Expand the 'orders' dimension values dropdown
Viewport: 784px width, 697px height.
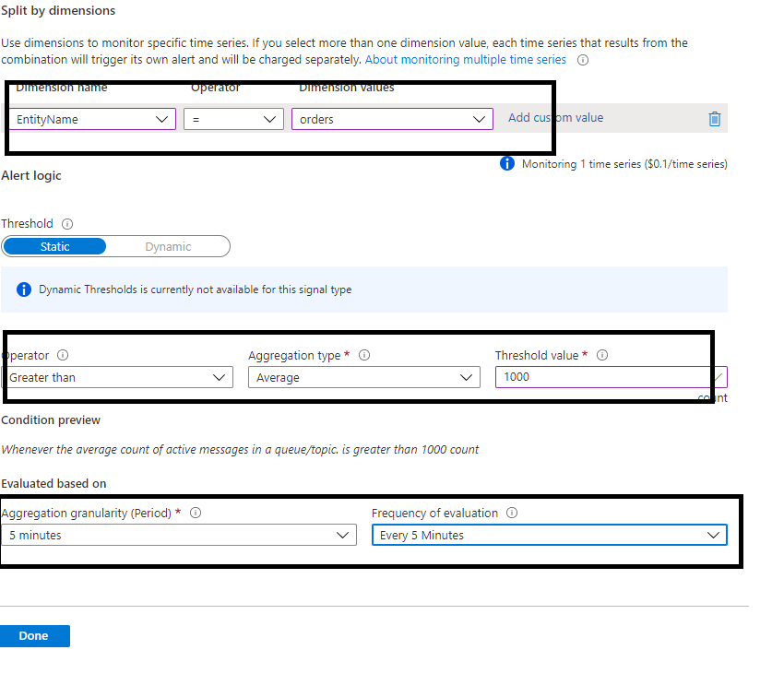click(x=392, y=119)
